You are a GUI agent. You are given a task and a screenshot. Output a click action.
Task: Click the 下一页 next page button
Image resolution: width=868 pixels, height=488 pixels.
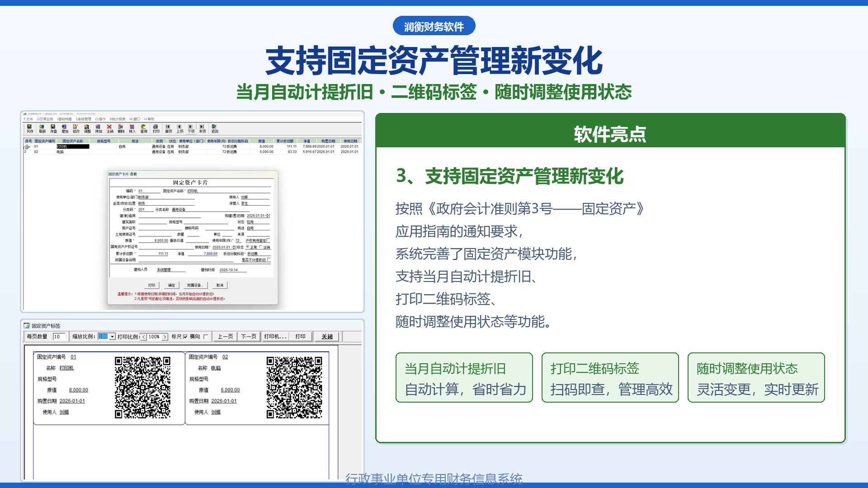(x=249, y=337)
